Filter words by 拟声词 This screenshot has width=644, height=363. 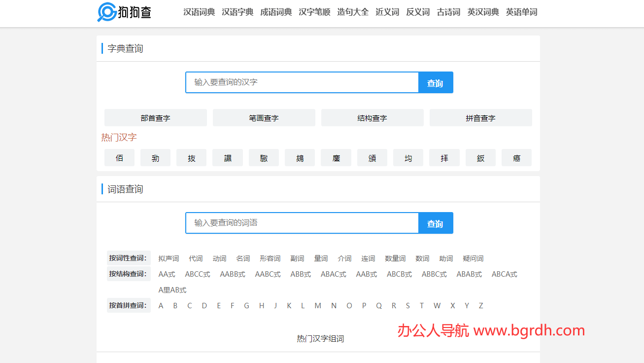coord(169,258)
